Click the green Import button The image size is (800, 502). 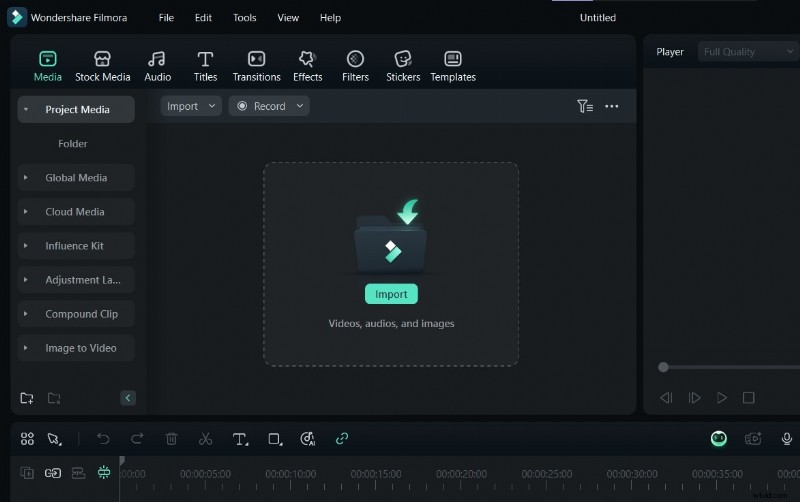(391, 294)
